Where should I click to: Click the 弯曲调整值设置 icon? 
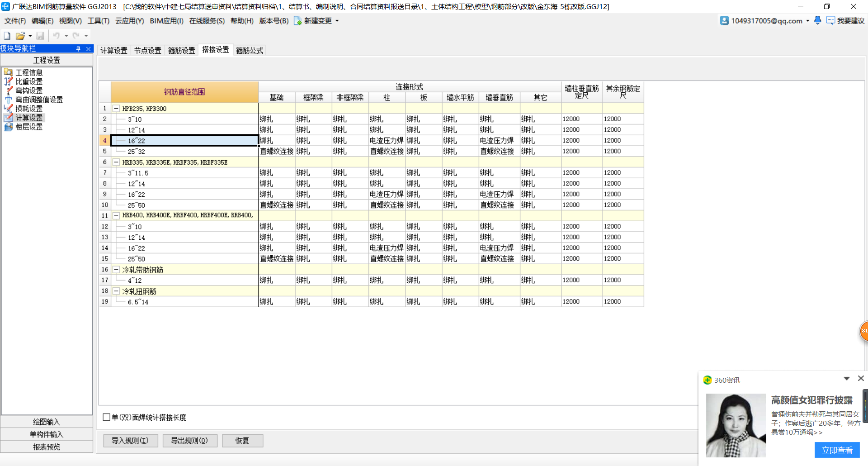pos(8,100)
